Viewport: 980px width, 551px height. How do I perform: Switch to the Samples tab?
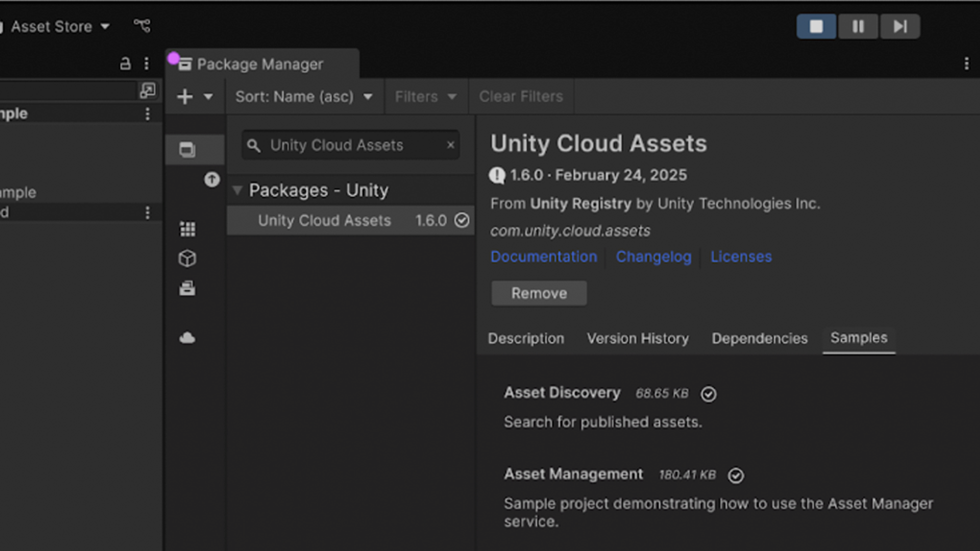click(x=859, y=338)
